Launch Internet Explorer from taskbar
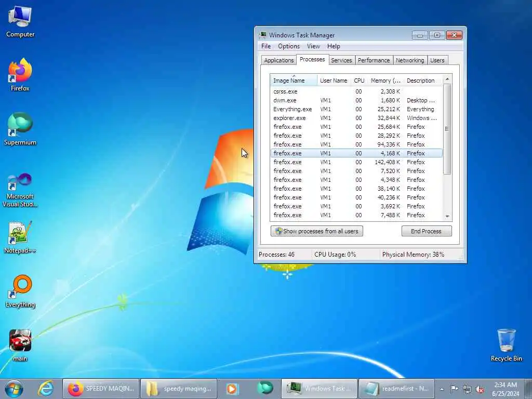 pos(46,389)
